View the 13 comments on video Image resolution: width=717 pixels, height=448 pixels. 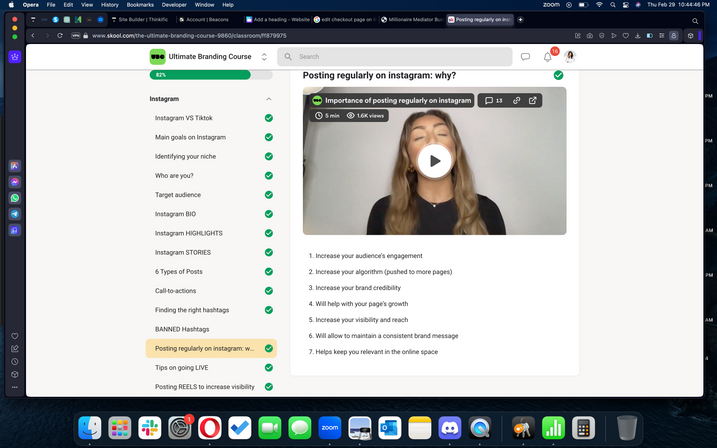493,101
